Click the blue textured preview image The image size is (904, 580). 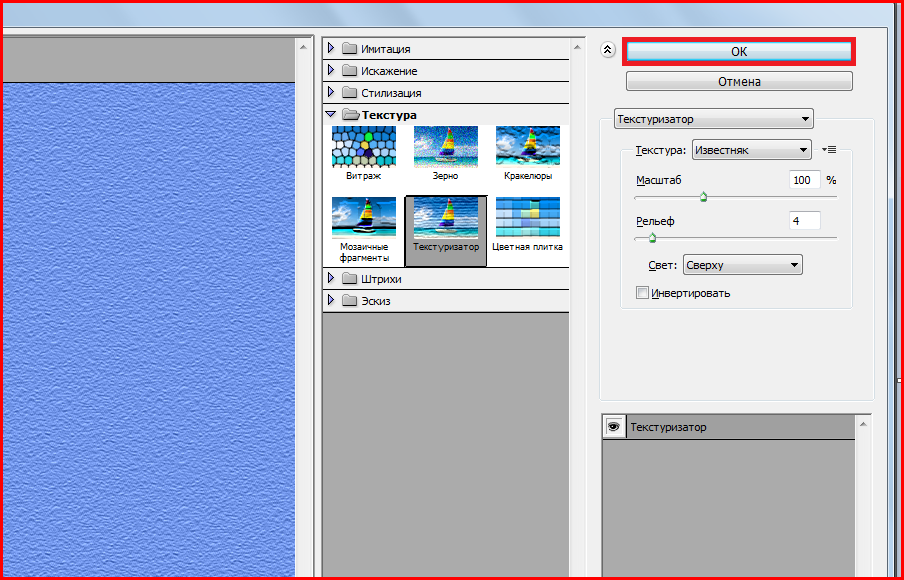[149, 329]
